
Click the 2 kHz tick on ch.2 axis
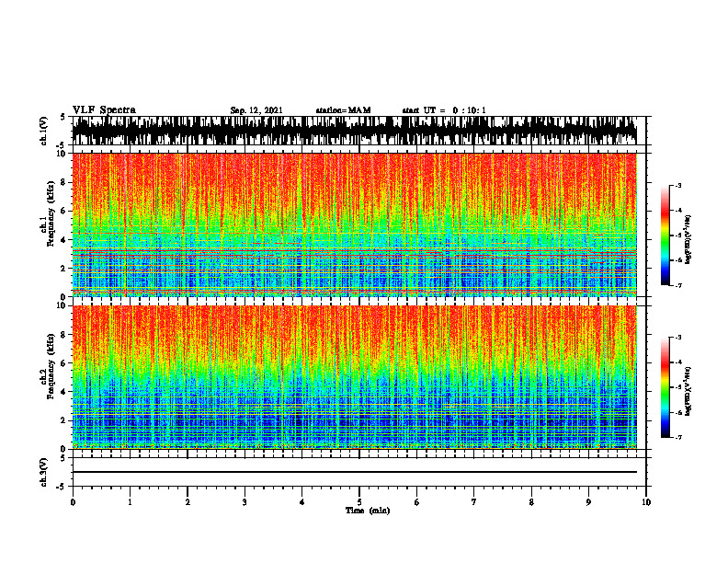tap(63, 420)
